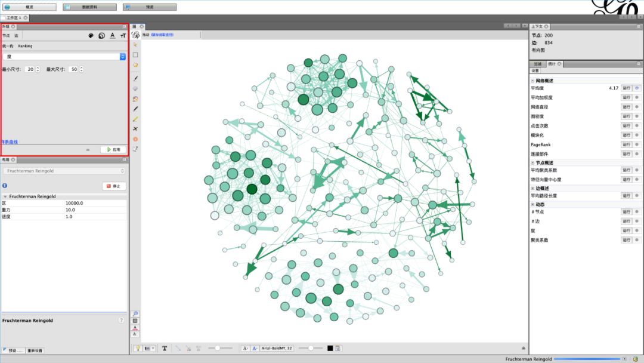644x363 pixels.
Task: Click the 应用 button in the Appearance panel
Action: pos(113,149)
